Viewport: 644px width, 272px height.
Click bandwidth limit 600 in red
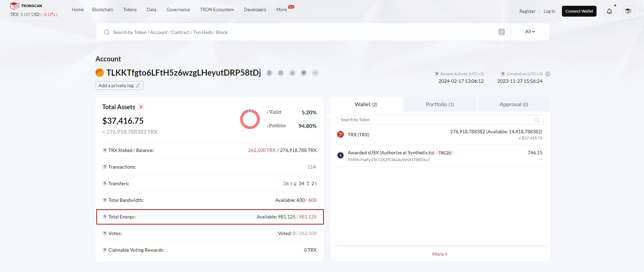pos(312,200)
